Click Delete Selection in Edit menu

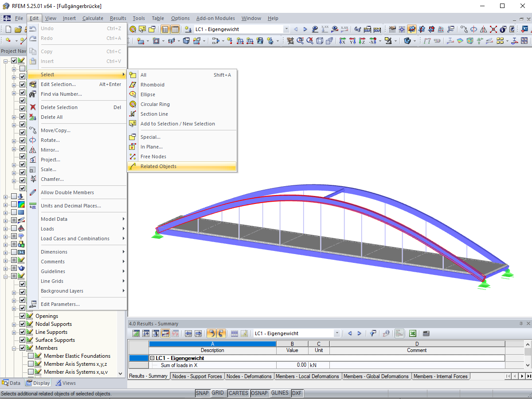(x=77, y=107)
